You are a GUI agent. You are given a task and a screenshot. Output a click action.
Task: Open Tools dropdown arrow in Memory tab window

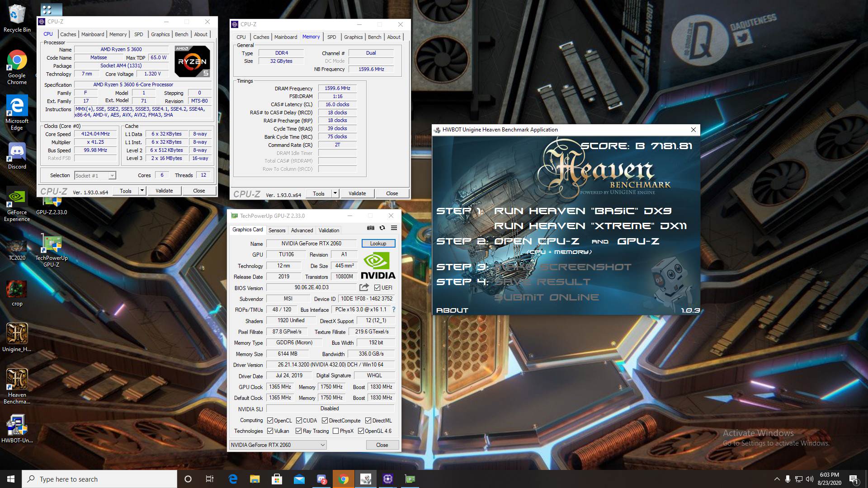[335, 193]
